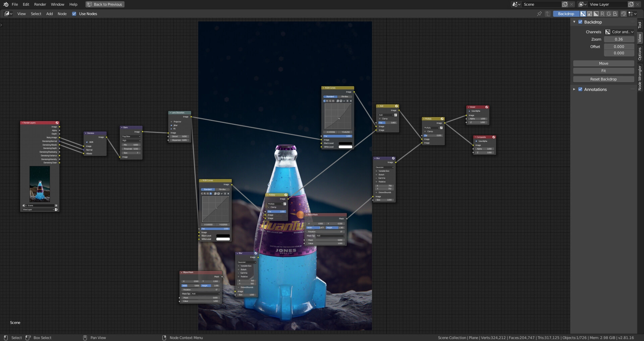Adjust the backdrop Zoom 0.36 field
Screen dimensions: 644x341
(x=619, y=39)
